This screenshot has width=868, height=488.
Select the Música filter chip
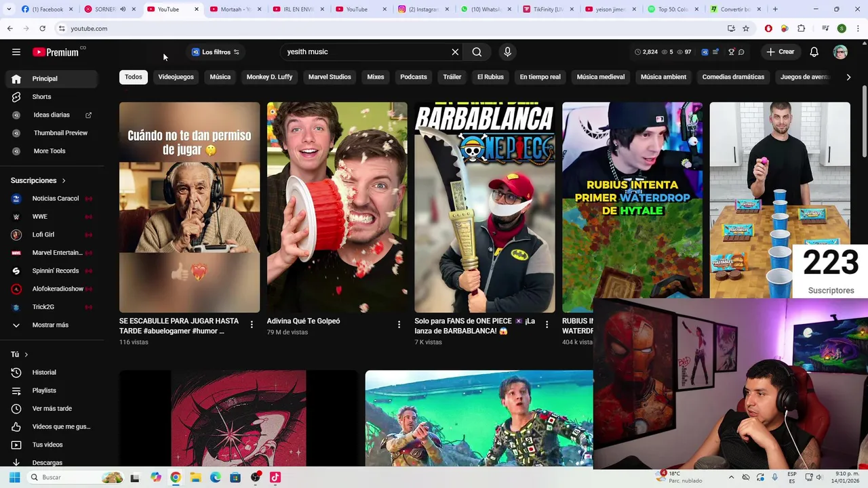pyautogui.click(x=220, y=77)
